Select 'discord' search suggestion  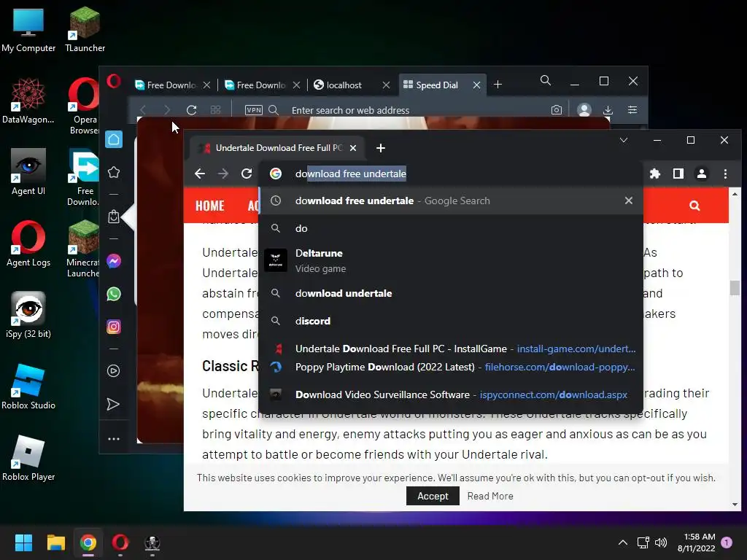[451, 321]
